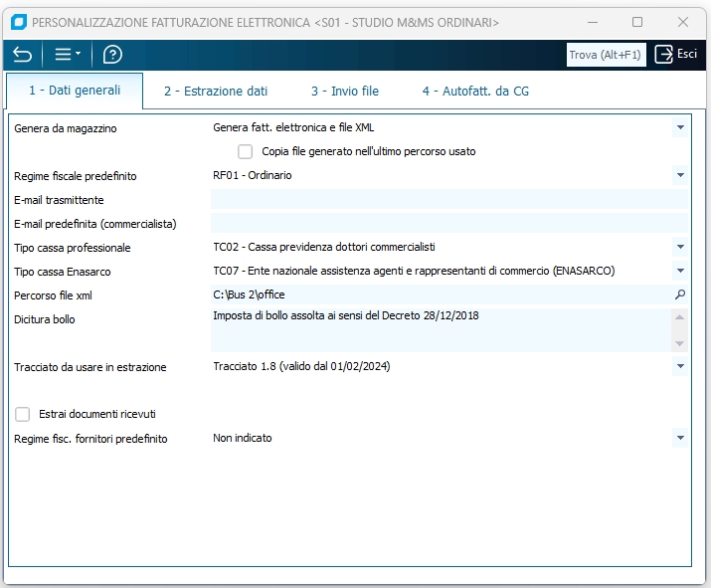Open the 4 - Autofatt. da CG tab
This screenshot has width=711, height=588.
coord(475,92)
